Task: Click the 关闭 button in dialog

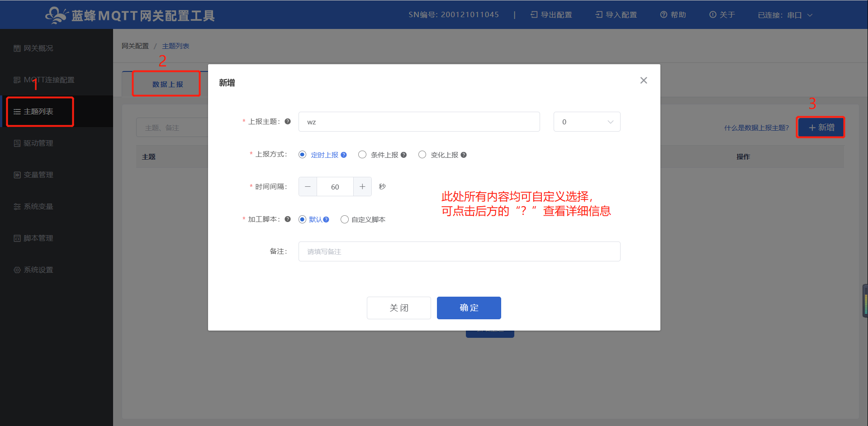Action: pos(398,308)
